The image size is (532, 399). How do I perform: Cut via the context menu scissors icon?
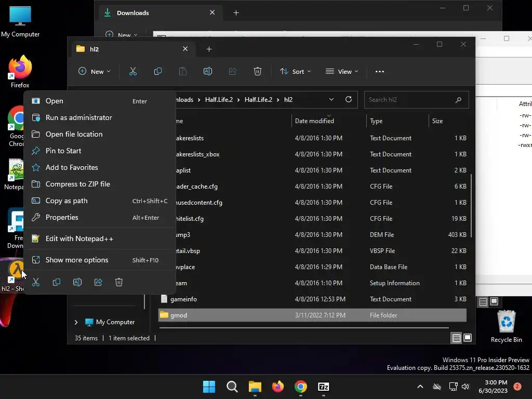point(36,282)
